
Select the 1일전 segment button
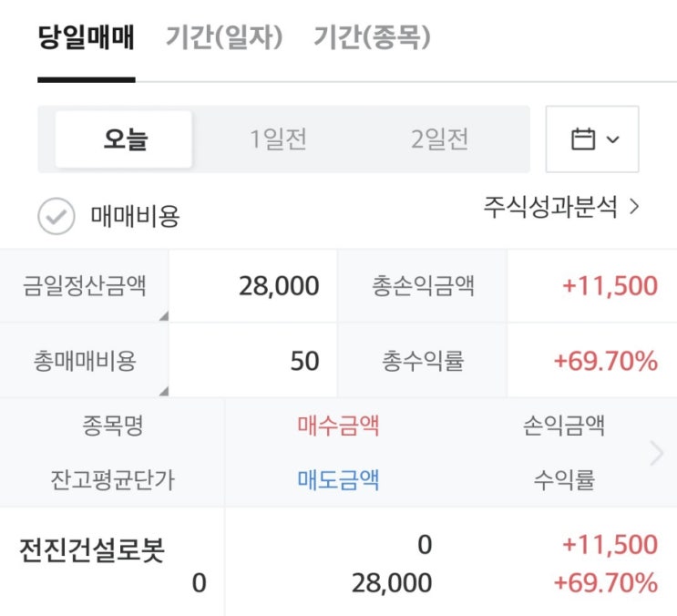pyautogui.click(x=279, y=139)
